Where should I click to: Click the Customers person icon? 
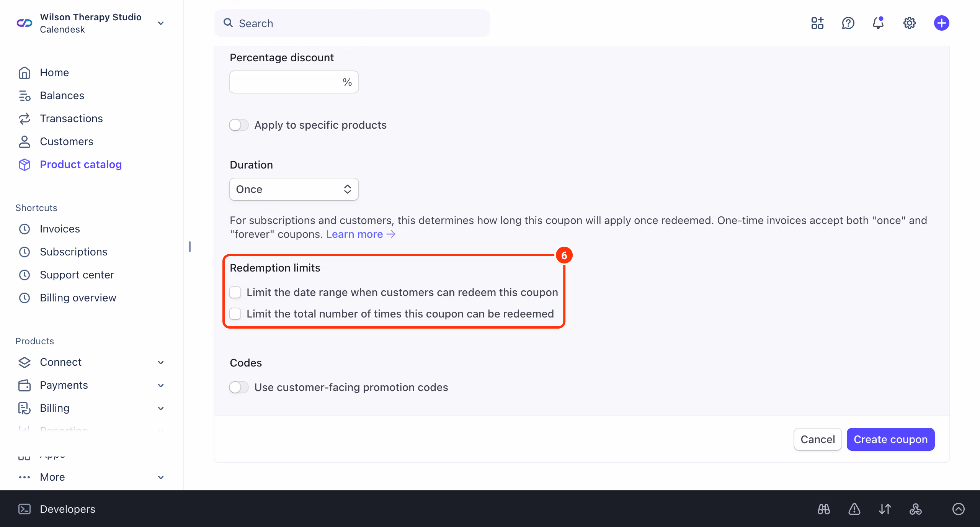[24, 142]
